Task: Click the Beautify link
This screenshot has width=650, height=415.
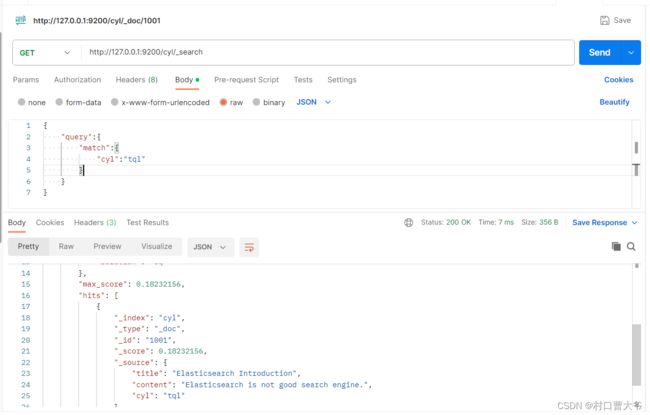Action: click(x=614, y=102)
